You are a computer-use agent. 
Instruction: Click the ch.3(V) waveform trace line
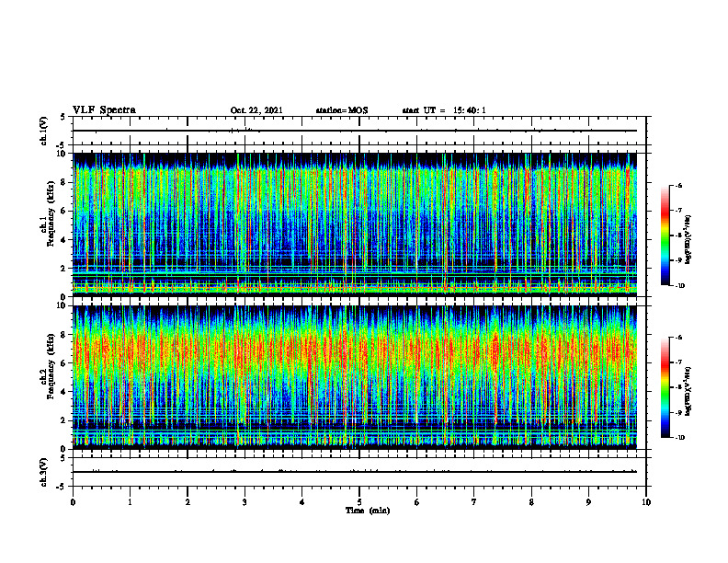355,472
